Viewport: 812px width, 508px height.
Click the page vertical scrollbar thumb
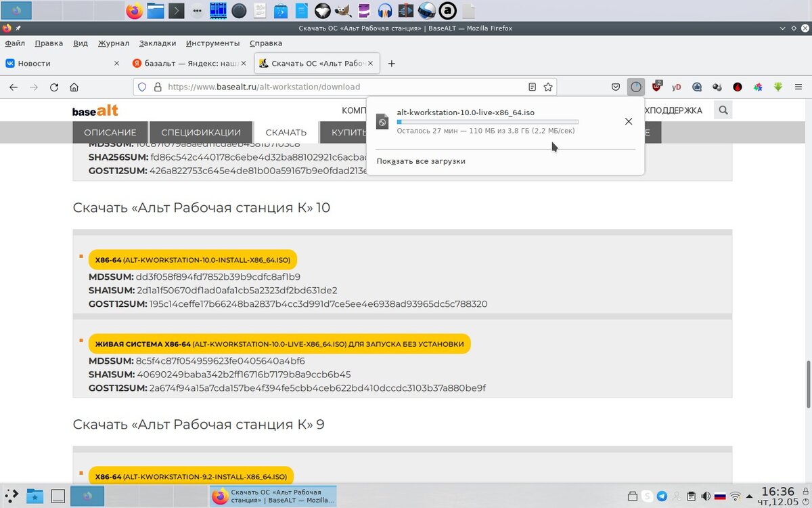tap(808, 385)
